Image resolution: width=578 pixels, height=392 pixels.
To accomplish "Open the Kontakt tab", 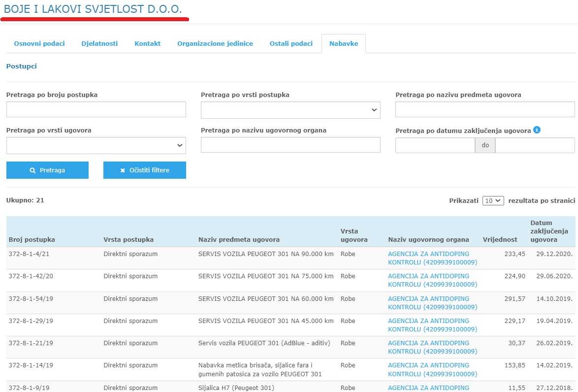I will coord(148,43).
